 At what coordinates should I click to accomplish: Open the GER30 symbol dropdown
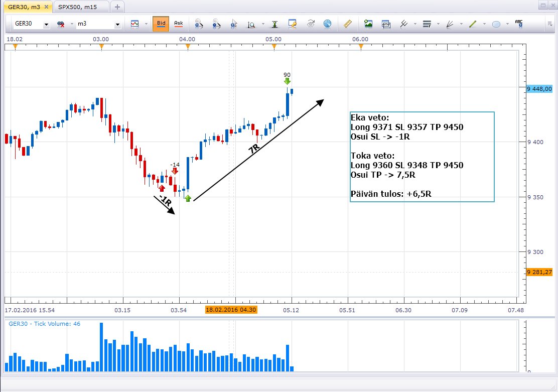coord(45,24)
